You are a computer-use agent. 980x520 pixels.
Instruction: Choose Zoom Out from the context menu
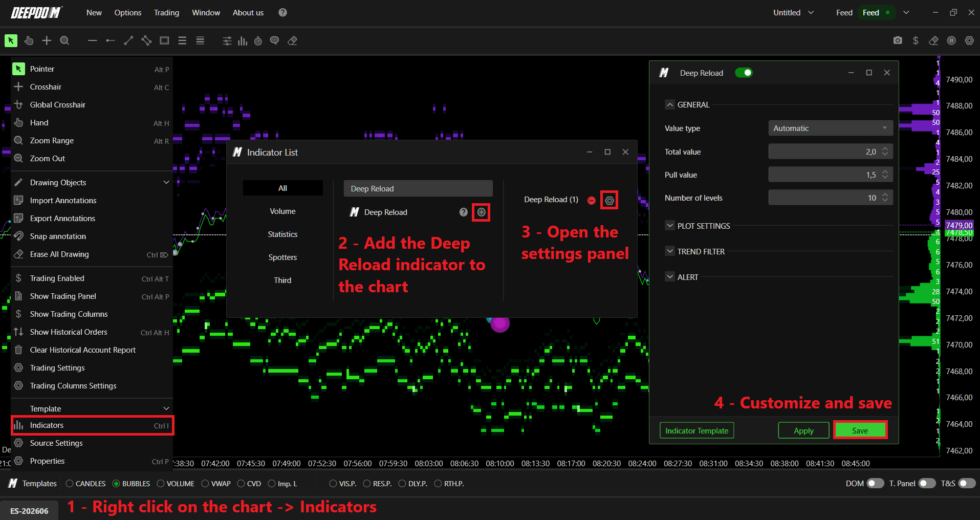(92, 158)
